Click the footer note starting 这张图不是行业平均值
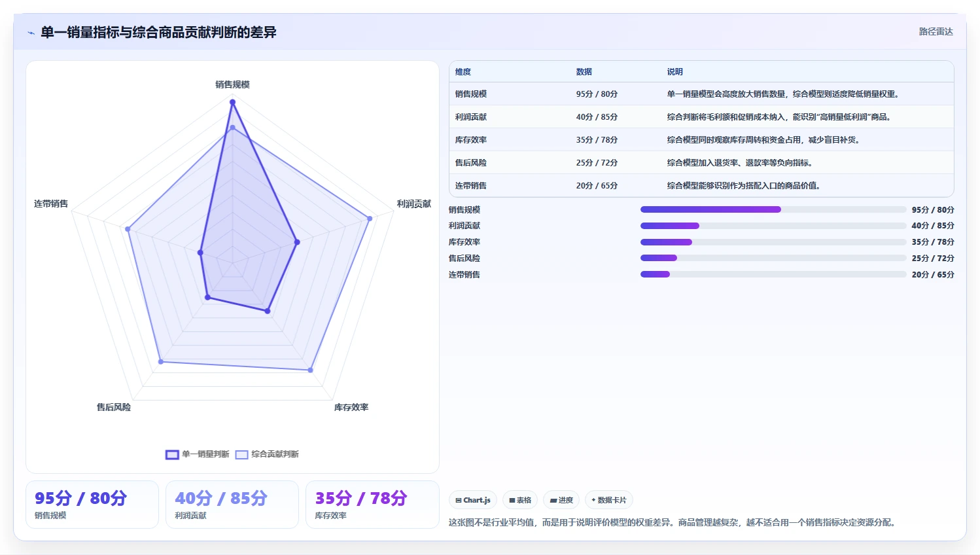The image size is (980, 555). 674,522
